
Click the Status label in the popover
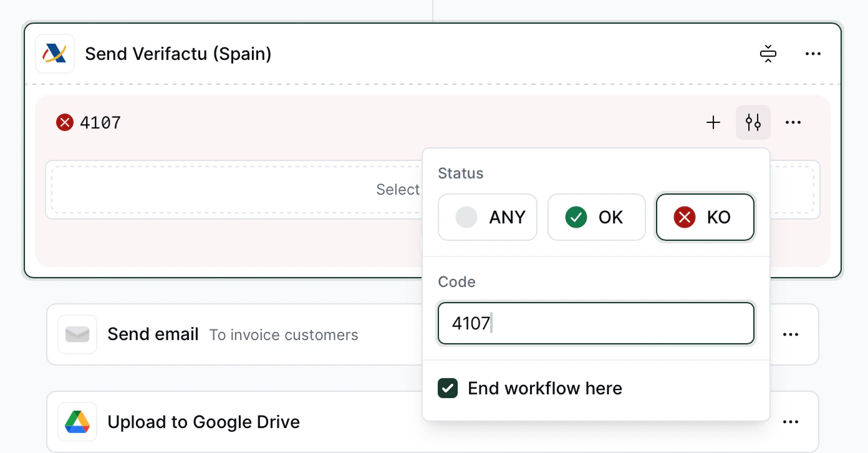point(461,173)
